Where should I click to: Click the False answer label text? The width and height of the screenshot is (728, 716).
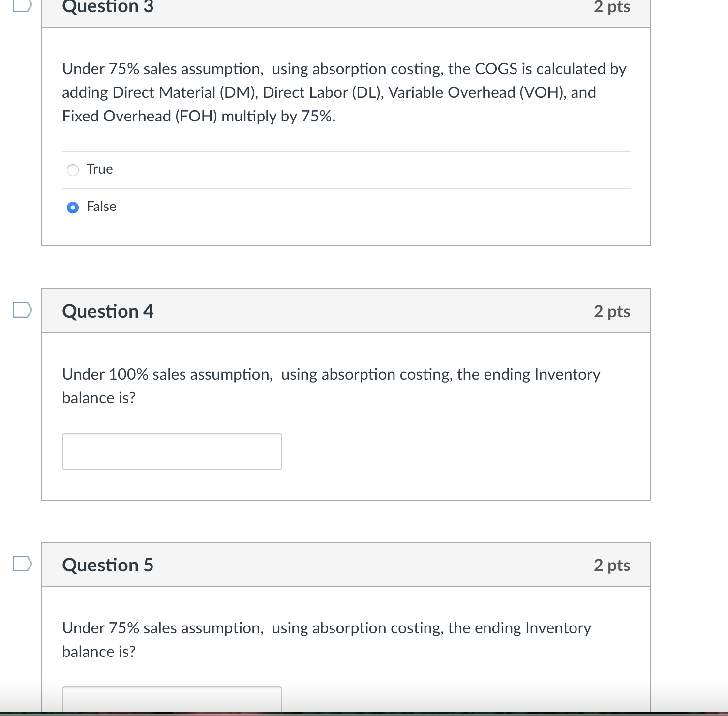(x=101, y=207)
